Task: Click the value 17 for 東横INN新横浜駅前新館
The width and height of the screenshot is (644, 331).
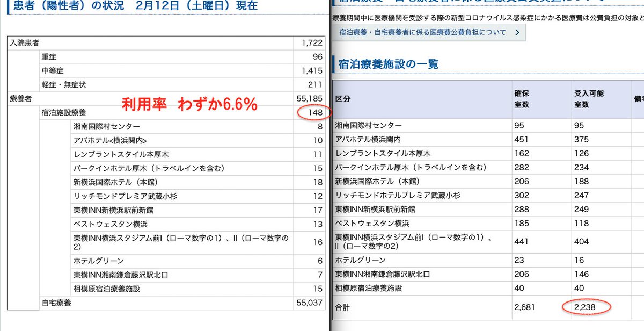Action: pos(318,210)
